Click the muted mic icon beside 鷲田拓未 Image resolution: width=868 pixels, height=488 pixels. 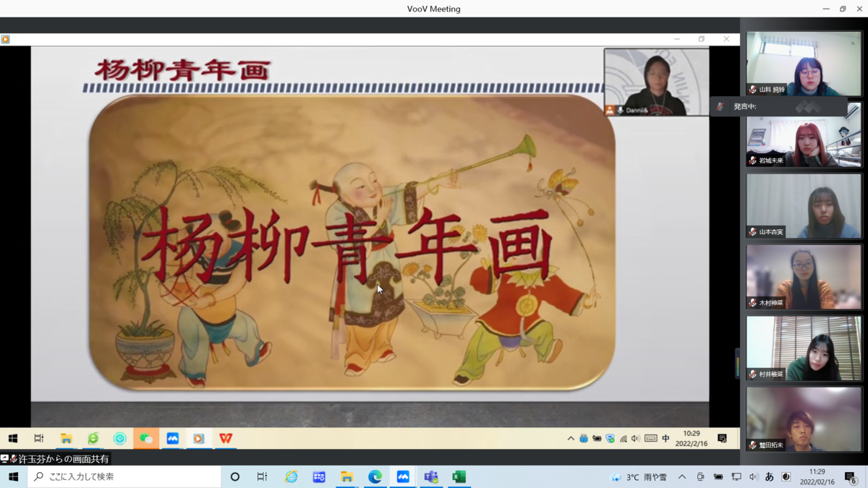pos(753,445)
